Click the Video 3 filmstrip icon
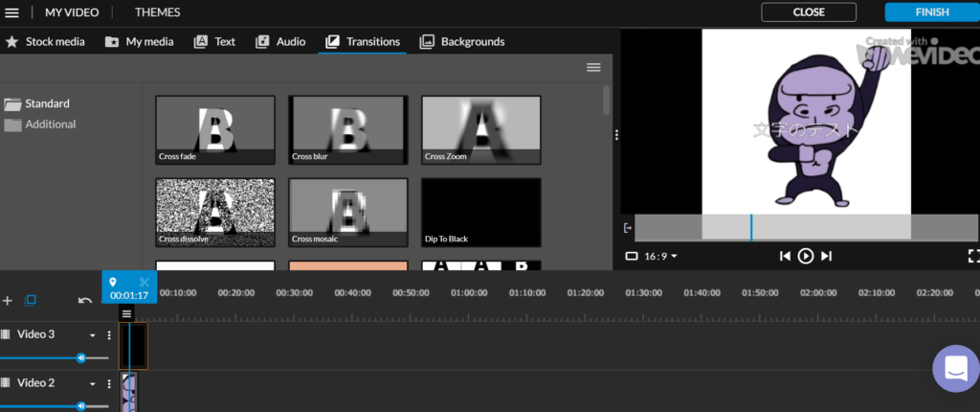The image size is (980, 412). click(6, 334)
